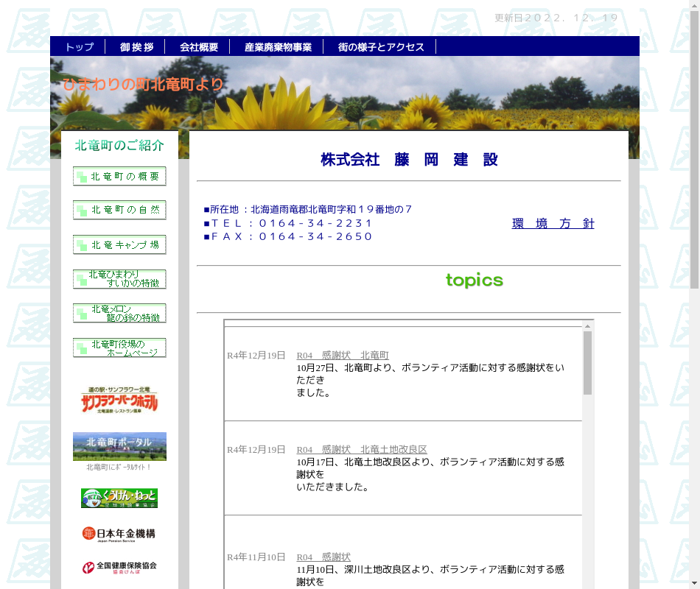700x589 pixels.
Task: Open 北竜メロン龍の鈴の特徴 button
Action: tap(119, 313)
